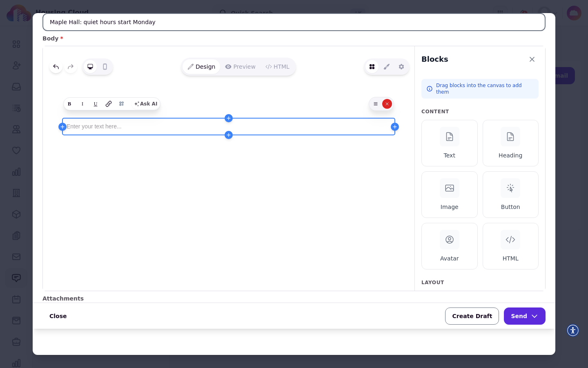
Task: Toggle underline formatting
Action: [96, 104]
